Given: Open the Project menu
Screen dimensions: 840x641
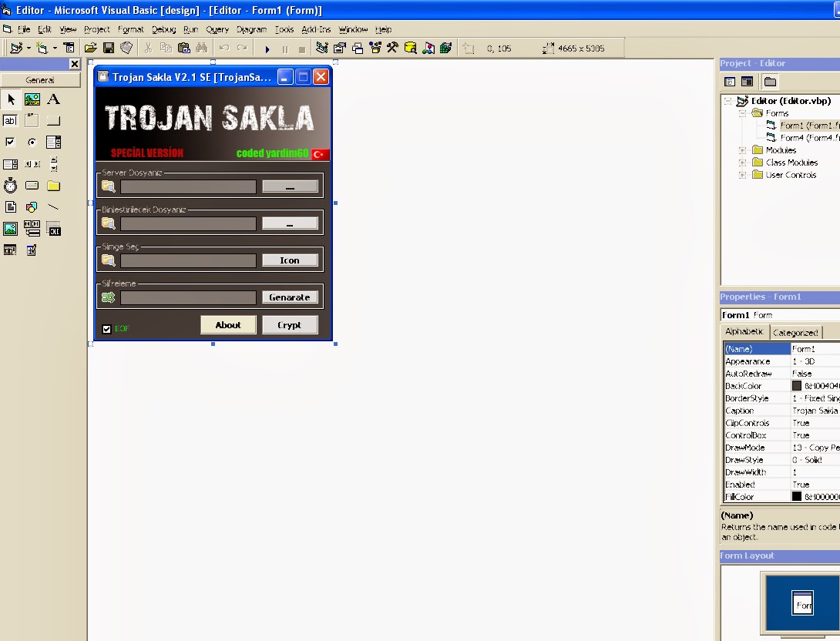Looking at the screenshot, I should click(x=96, y=29).
